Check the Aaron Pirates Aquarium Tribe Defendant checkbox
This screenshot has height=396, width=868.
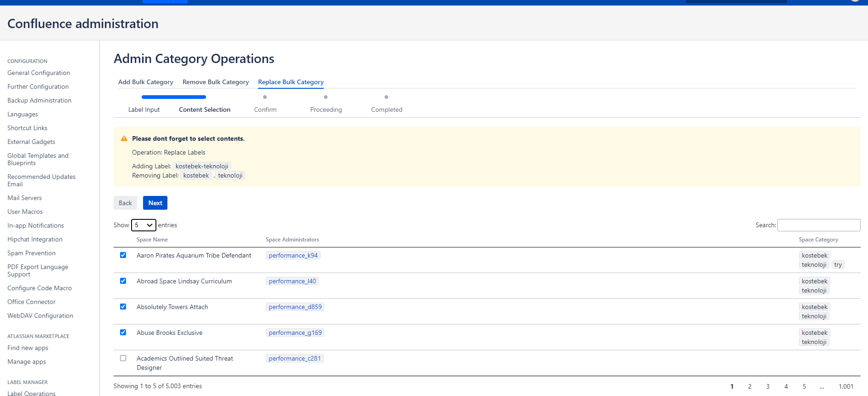pos(123,255)
